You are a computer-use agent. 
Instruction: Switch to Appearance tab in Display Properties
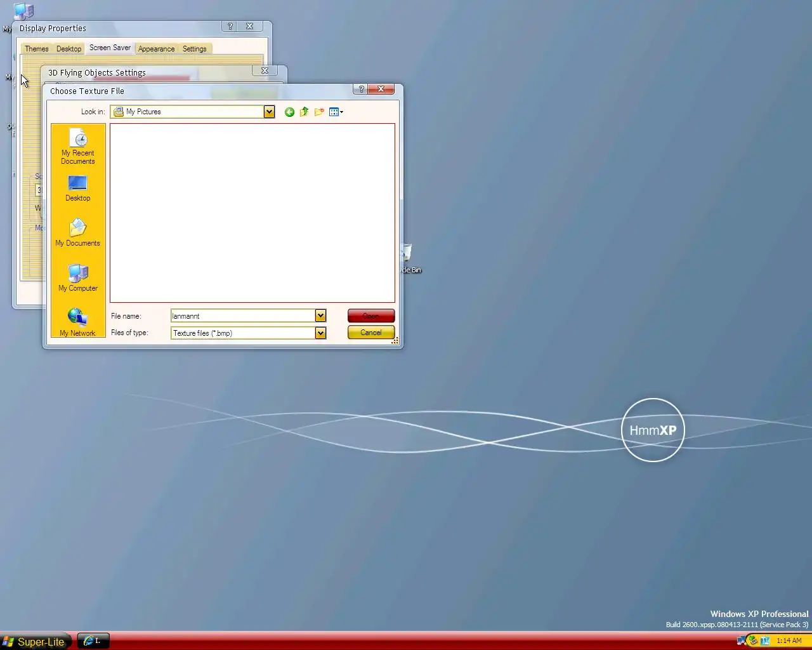[156, 49]
